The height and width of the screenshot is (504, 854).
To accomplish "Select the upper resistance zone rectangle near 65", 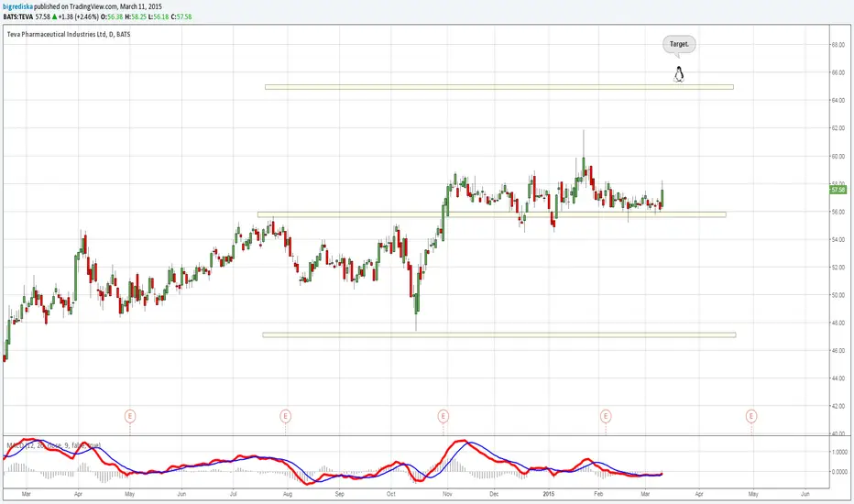I will pyautogui.click(x=499, y=87).
